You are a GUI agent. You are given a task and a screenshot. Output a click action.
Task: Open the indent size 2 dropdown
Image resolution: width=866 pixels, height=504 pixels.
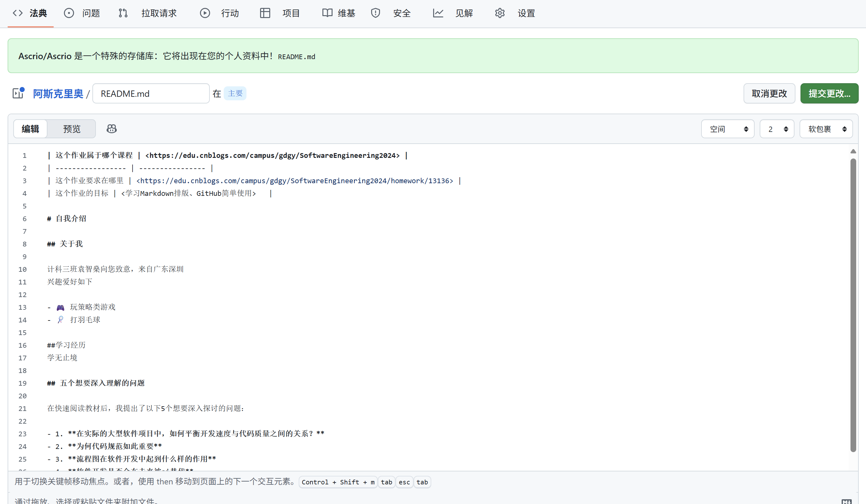(x=777, y=129)
